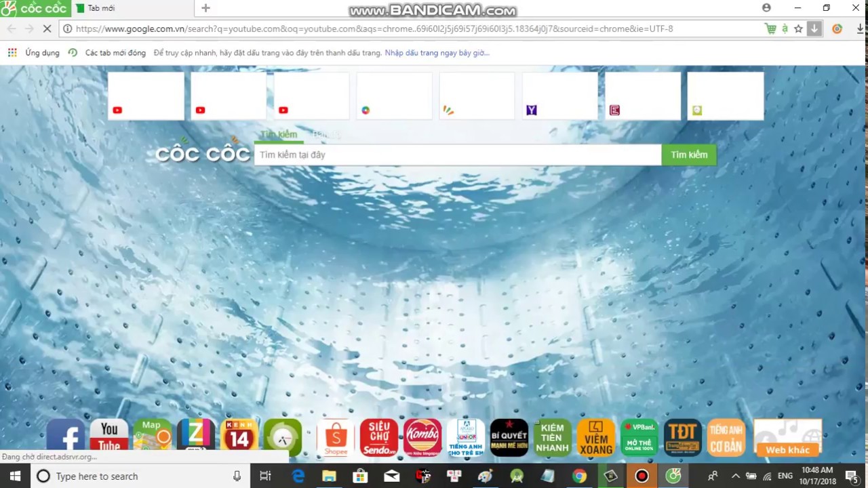Select the "Tab mới" browser tab
Viewport: 868px width, 488px height.
(132, 8)
